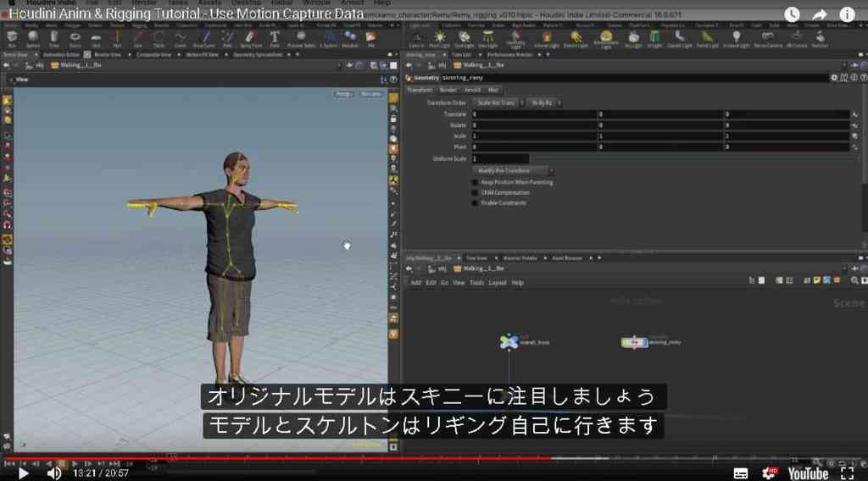Image resolution: width=868 pixels, height=481 pixels.
Task: Open viewport Persp camera dropdown
Action: pos(344,94)
